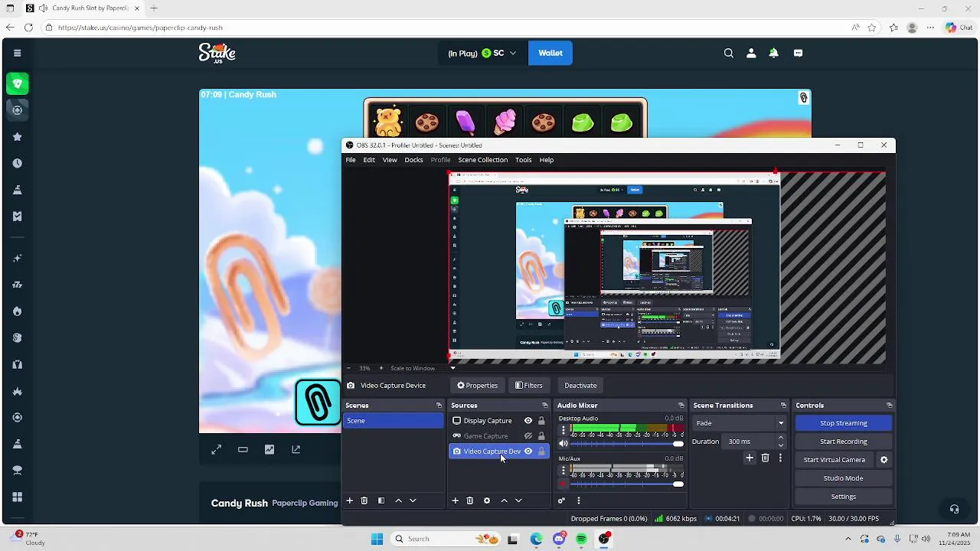Toggle theatre mode under Candy Rush game

[243, 450]
